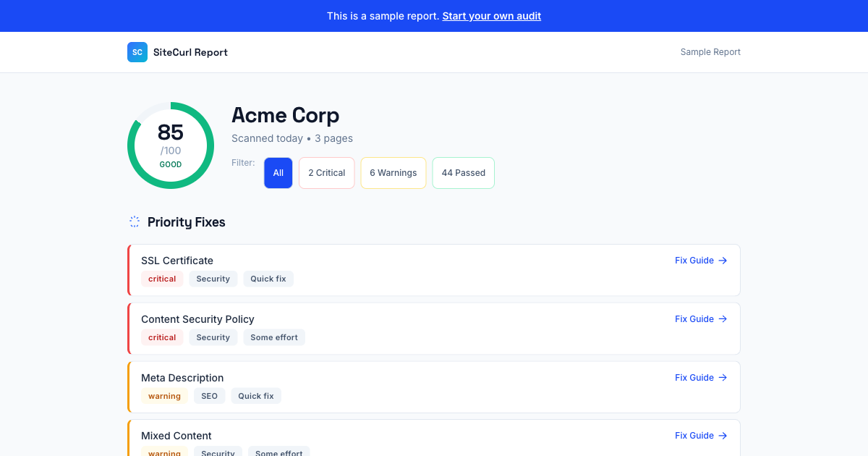Click Security tag on Content Security Policy

213,337
